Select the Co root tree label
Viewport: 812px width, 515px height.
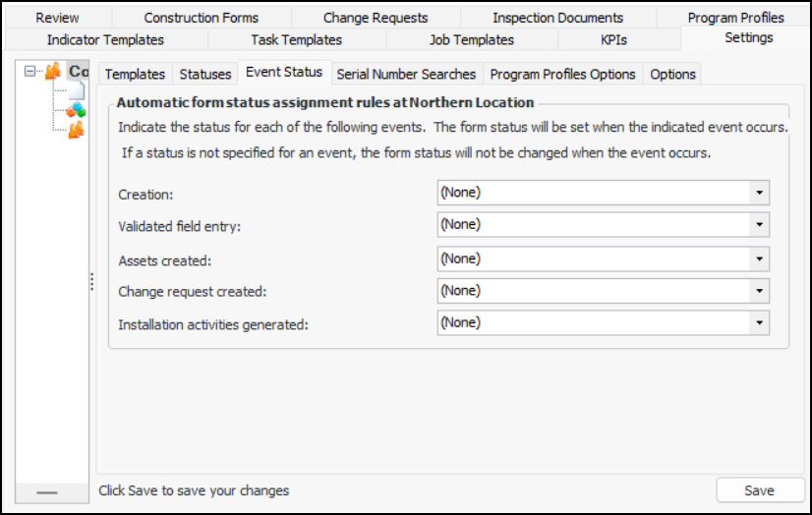click(x=79, y=71)
